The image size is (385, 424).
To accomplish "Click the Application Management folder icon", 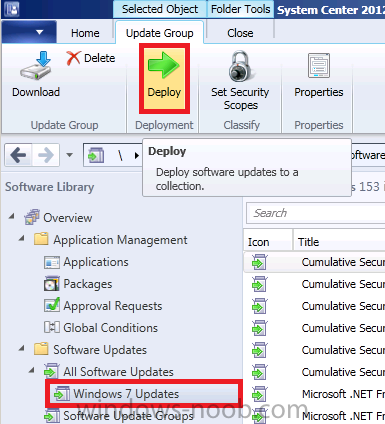I will click(41, 239).
